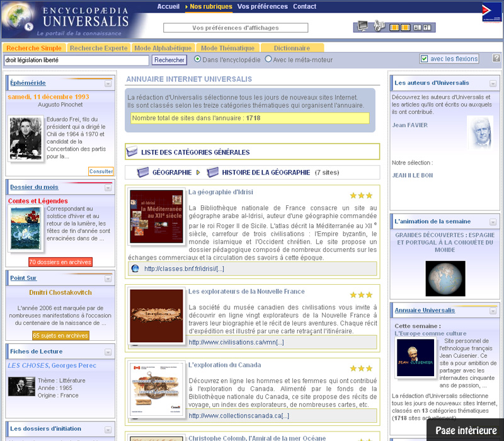Select 'Dans l'encyclopédie' radio button

point(197,59)
